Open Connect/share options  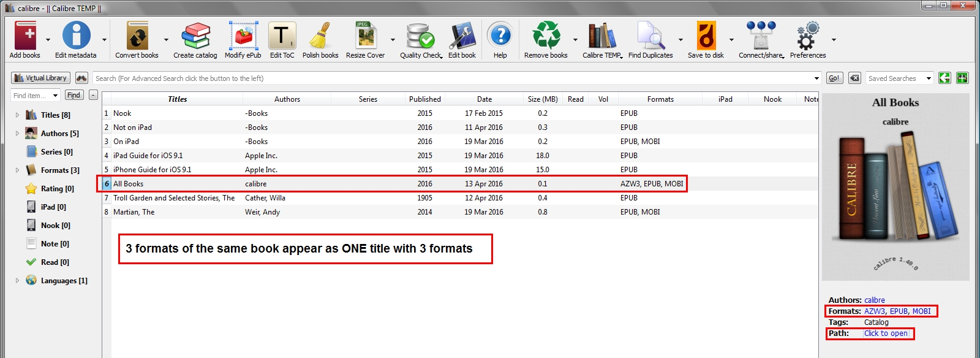761,36
